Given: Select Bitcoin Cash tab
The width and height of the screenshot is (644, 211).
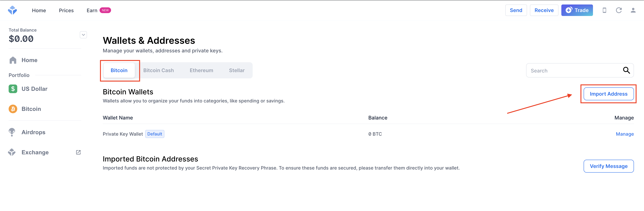Looking at the screenshot, I should (158, 70).
